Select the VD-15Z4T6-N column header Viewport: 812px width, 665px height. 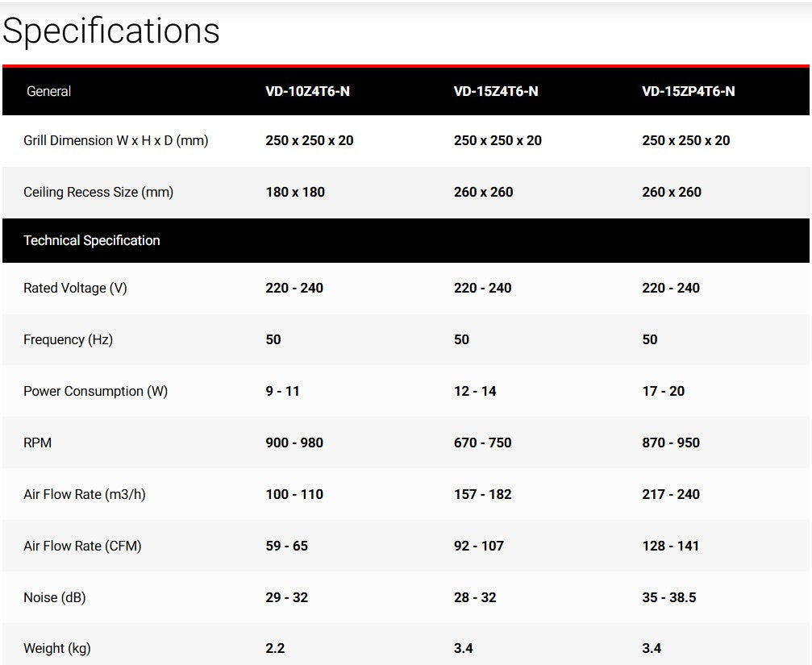pyautogui.click(x=496, y=91)
